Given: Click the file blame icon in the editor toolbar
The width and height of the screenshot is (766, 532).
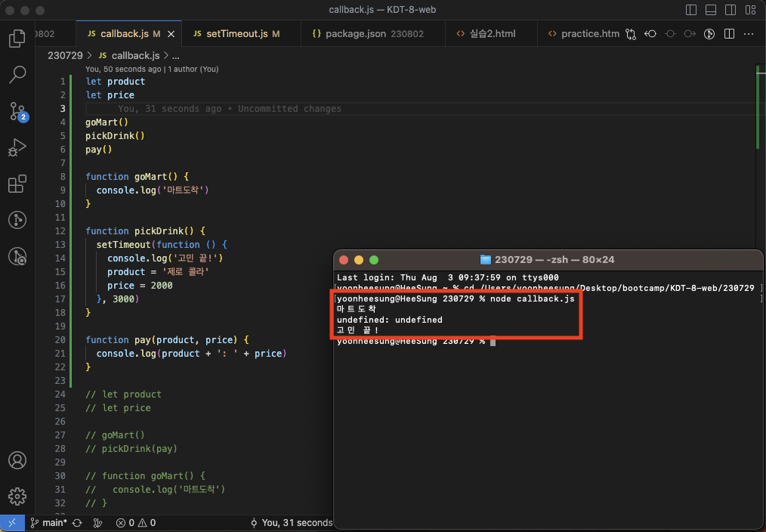Looking at the screenshot, I should click(709, 34).
